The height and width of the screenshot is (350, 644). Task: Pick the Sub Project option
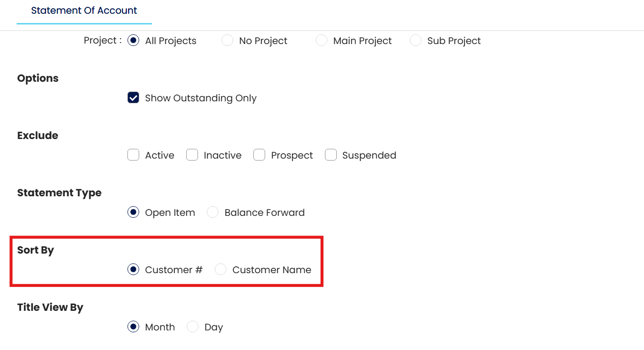tap(416, 41)
